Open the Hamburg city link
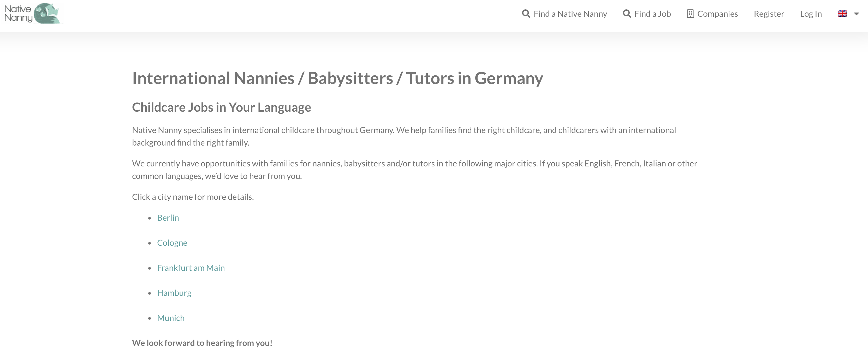The height and width of the screenshot is (361, 868). point(174,293)
